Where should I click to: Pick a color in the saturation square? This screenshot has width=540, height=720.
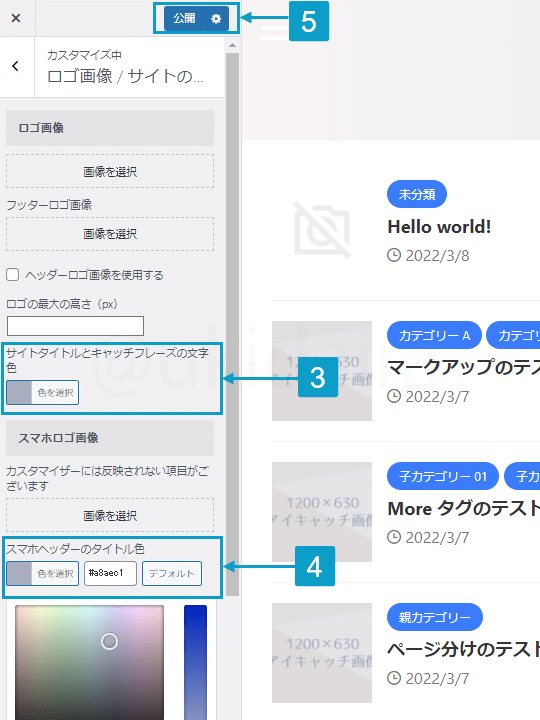[90, 662]
